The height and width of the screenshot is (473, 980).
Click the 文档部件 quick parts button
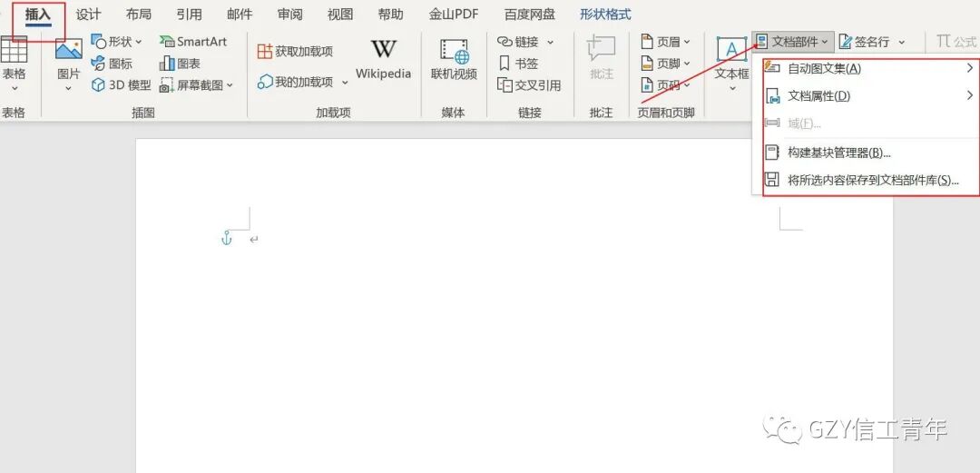(792, 42)
